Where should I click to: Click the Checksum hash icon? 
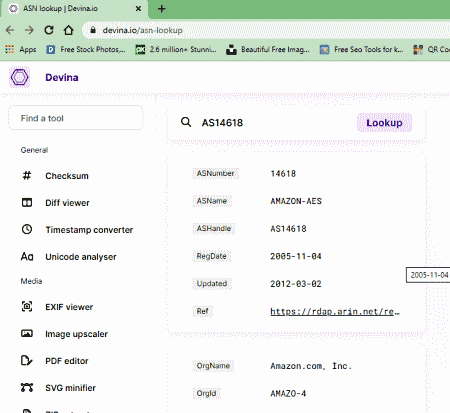coord(27,175)
